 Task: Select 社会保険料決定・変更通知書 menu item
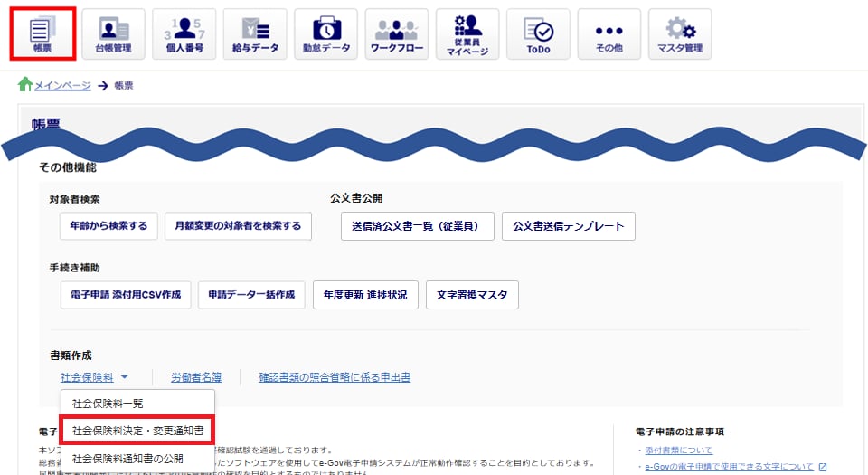point(137,431)
